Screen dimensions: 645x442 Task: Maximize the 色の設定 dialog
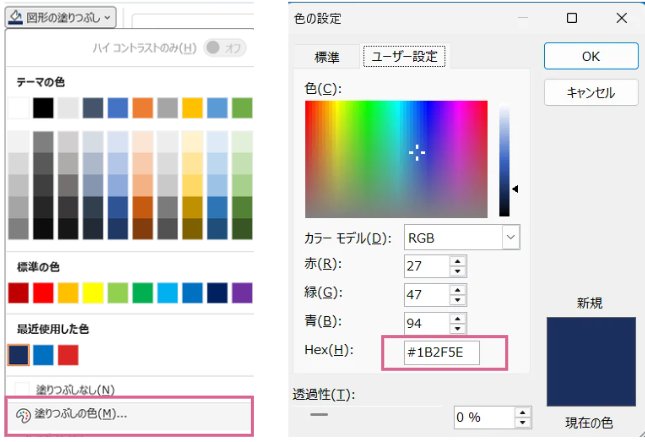click(x=572, y=18)
